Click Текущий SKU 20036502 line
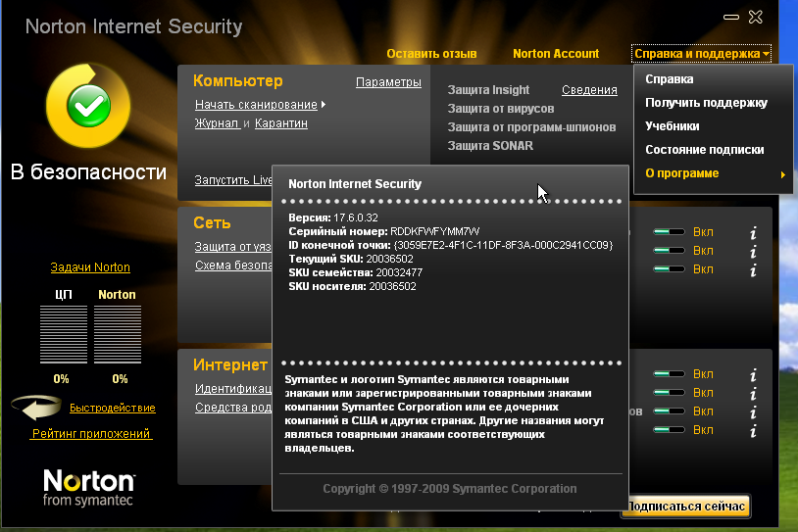Image resolution: width=798 pixels, height=532 pixels. point(351,259)
